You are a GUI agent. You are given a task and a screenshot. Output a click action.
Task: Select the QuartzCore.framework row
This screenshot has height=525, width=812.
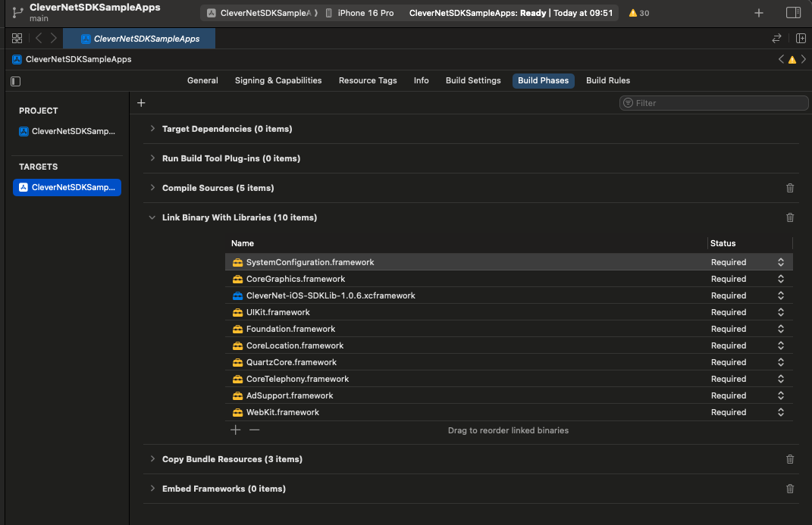pos(509,362)
